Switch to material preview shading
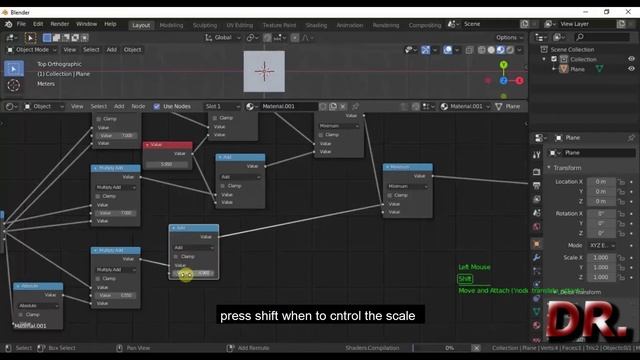The width and height of the screenshot is (640, 360). (x=500, y=50)
